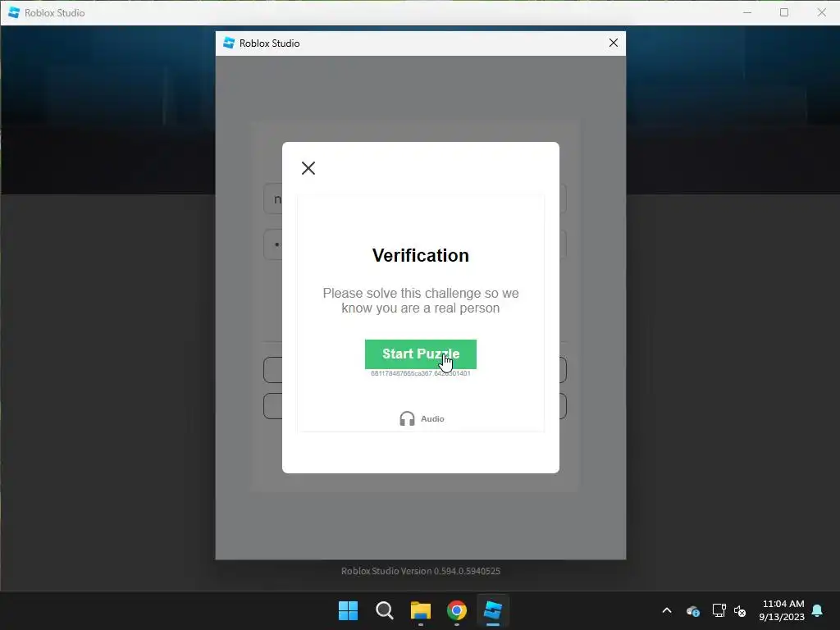This screenshot has height=630, width=840.
Task: Click the Roblox Studio Version 0.594.0.5940525 text
Action: [x=421, y=571]
